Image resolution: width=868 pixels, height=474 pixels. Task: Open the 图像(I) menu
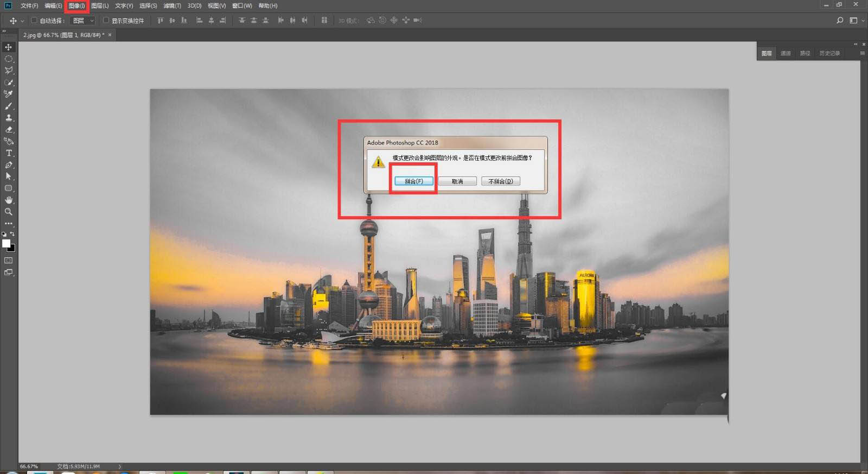click(x=76, y=5)
